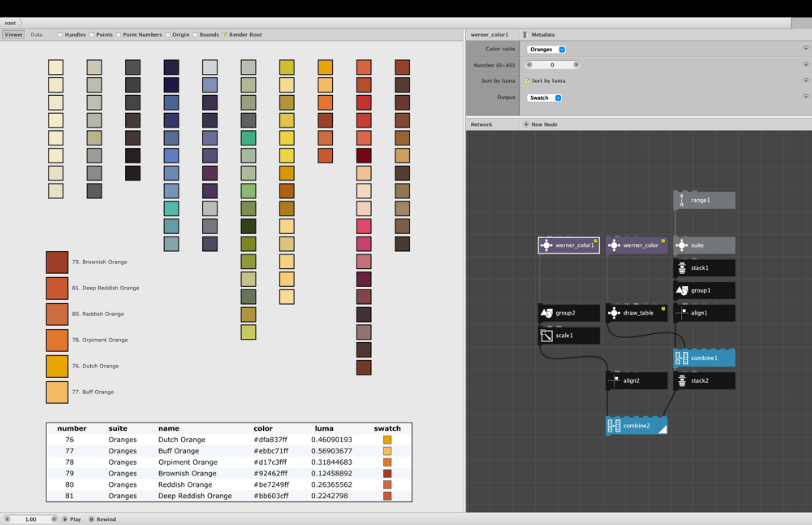Toggle the Origin checkbox
The width and height of the screenshot is (812, 525).
pos(168,35)
